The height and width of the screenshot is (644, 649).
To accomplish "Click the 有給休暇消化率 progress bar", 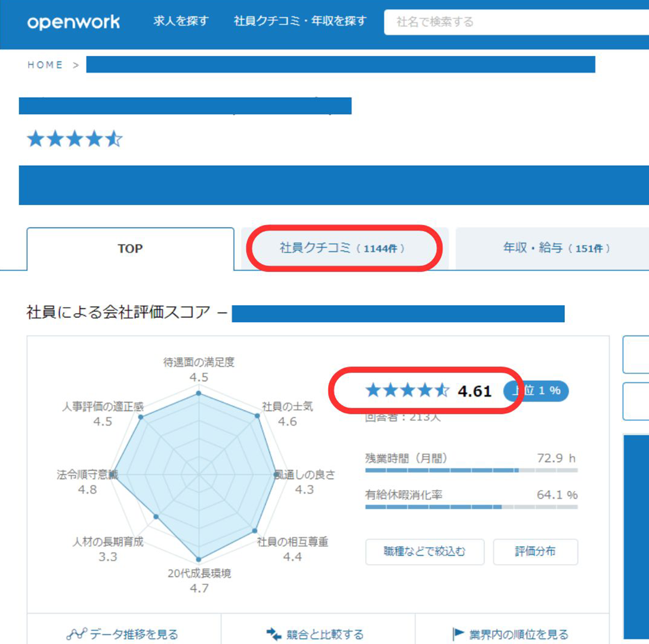I will pos(471,507).
